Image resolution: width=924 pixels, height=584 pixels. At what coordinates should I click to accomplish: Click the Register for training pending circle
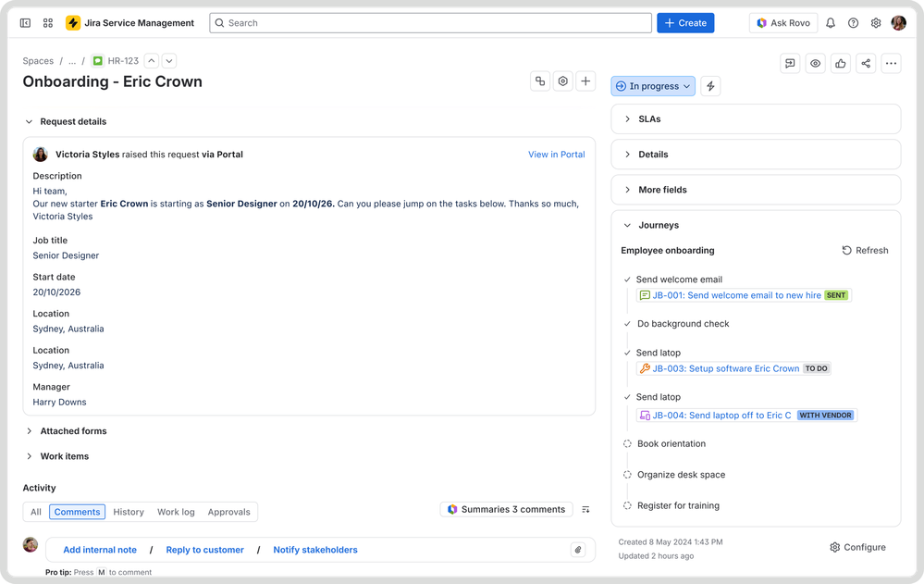click(628, 505)
